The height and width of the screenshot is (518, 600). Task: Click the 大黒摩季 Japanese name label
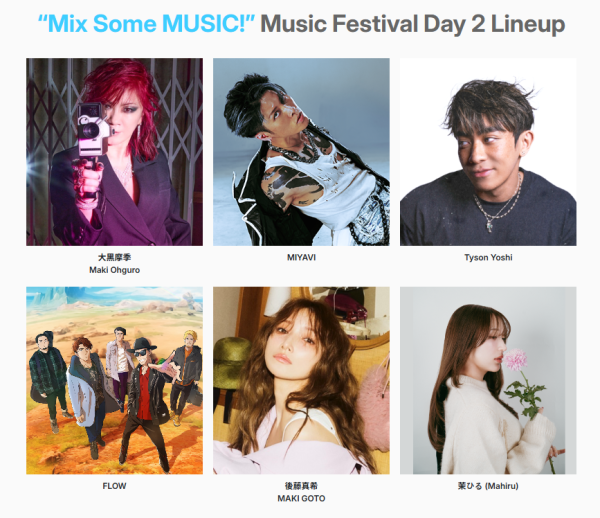(114, 257)
